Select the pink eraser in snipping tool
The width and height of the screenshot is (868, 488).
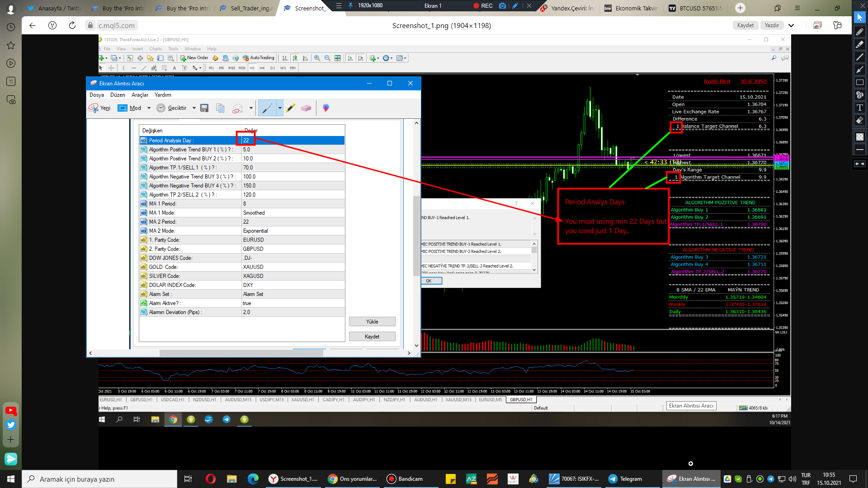pos(306,108)
